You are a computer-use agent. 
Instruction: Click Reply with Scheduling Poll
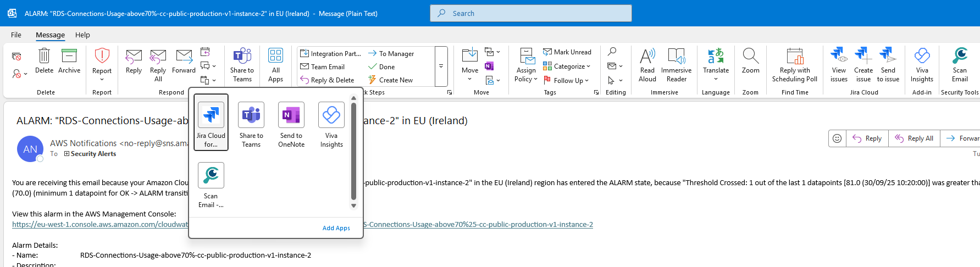pos(794,64)
